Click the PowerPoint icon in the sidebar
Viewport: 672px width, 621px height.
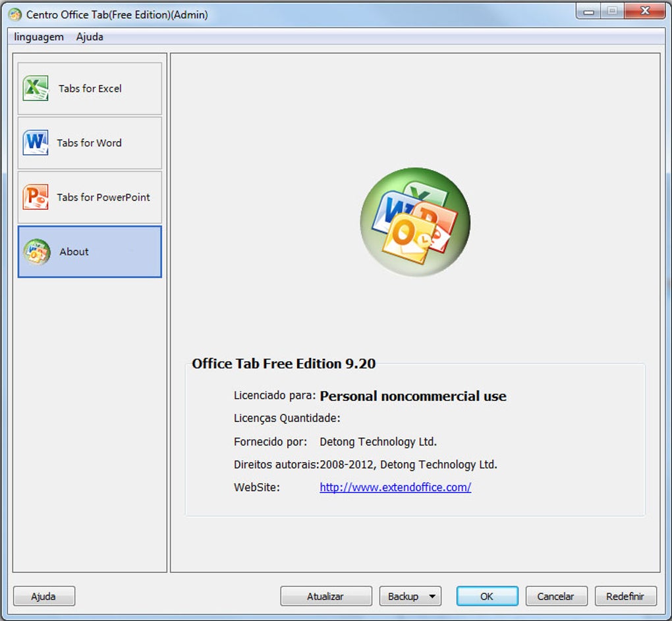(x=36, y=197)
